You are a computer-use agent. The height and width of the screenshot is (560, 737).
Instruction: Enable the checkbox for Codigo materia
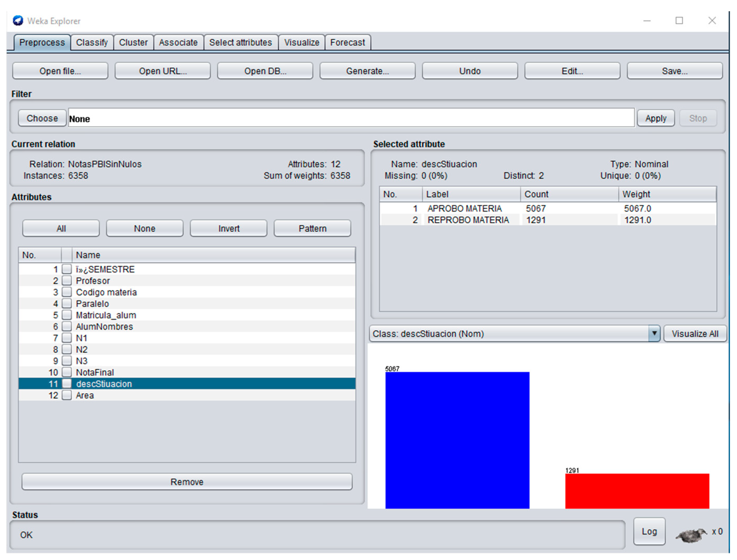pyautogui.click(x=67, y=292)
